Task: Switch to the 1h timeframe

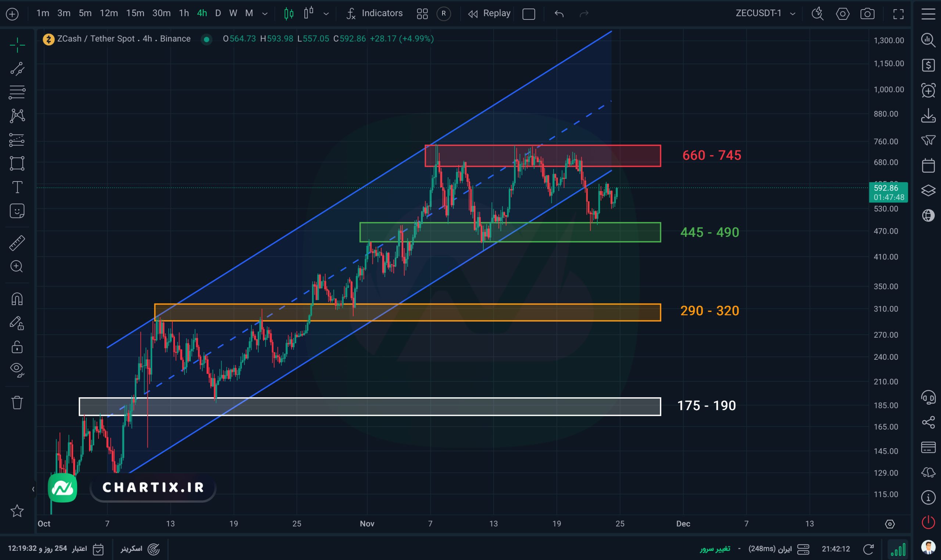Action: [x=183, y=14]
